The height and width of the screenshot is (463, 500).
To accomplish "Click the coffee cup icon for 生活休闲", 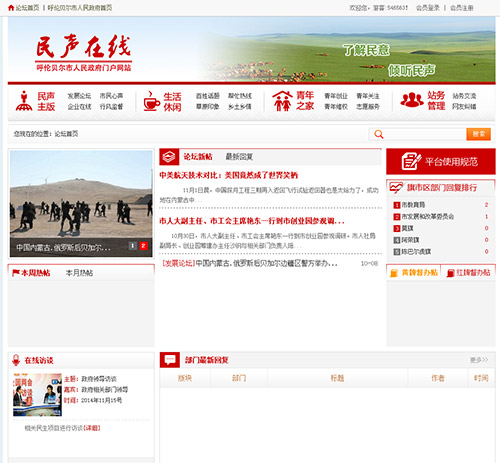I will (151, 101).
